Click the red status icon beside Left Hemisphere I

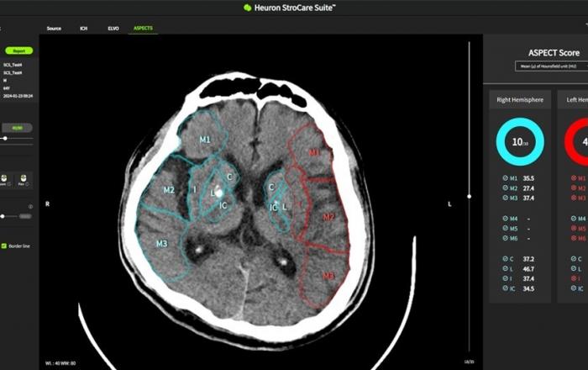coord(574,278)
